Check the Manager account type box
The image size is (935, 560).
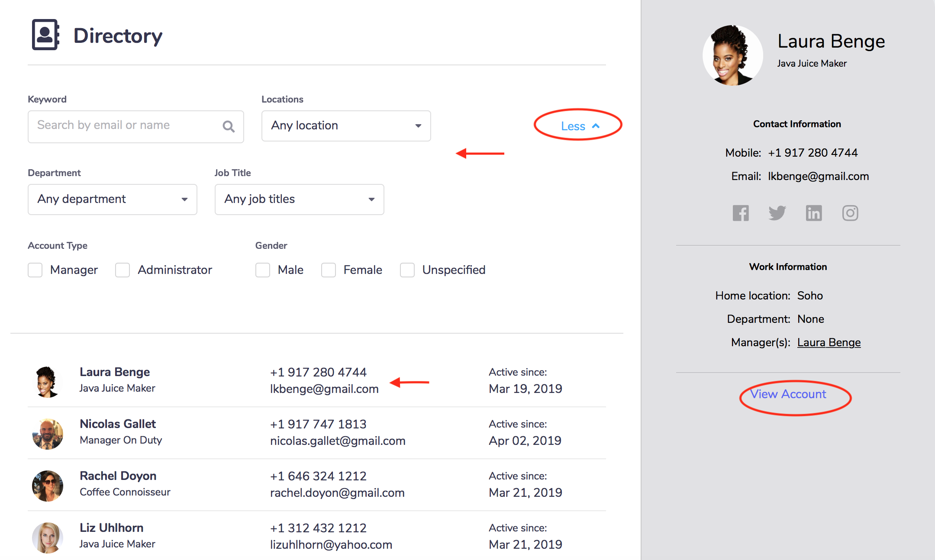coord(35,270)
